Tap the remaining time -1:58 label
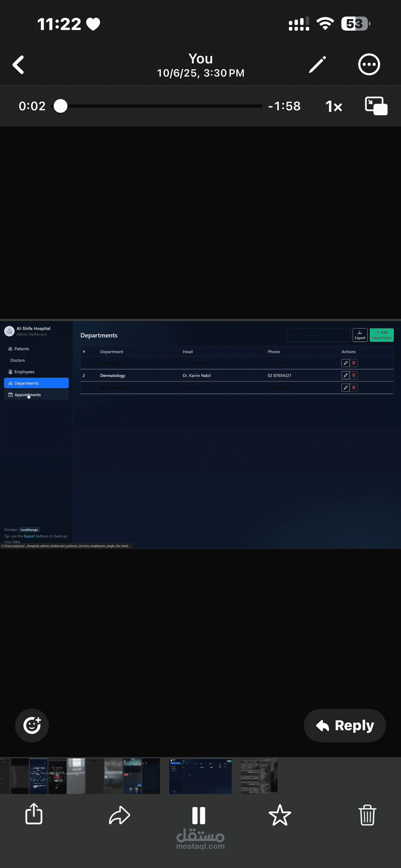Screen dimensions: 401x868 284,106
